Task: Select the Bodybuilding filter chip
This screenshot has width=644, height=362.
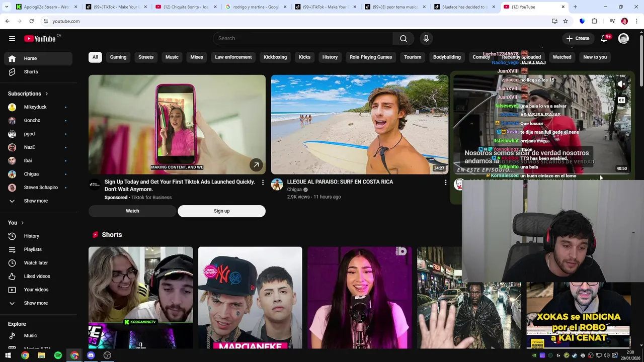Action: pyautogui.click(x=447, y=57)
